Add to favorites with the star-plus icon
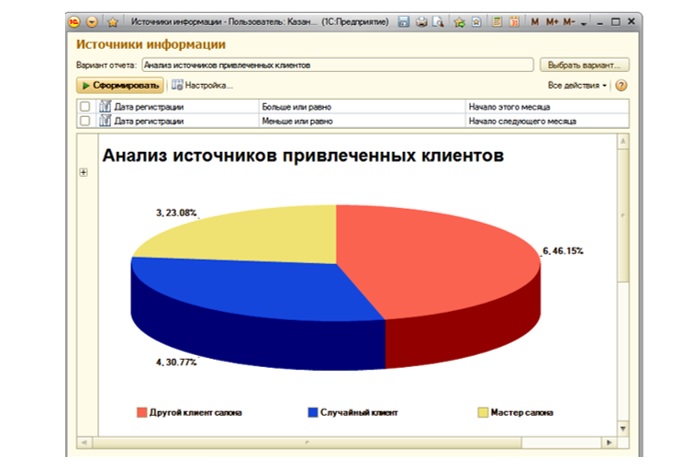 pyautogui.click(x=459, y=22)
